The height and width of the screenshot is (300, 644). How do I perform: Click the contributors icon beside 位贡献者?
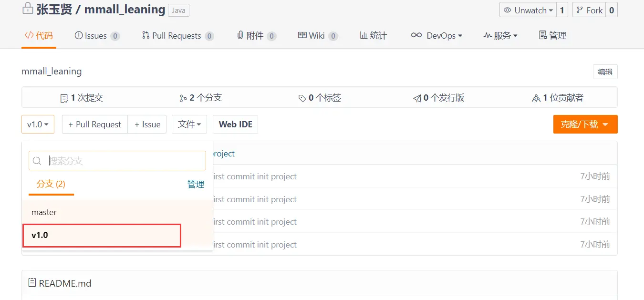point(536,98)
